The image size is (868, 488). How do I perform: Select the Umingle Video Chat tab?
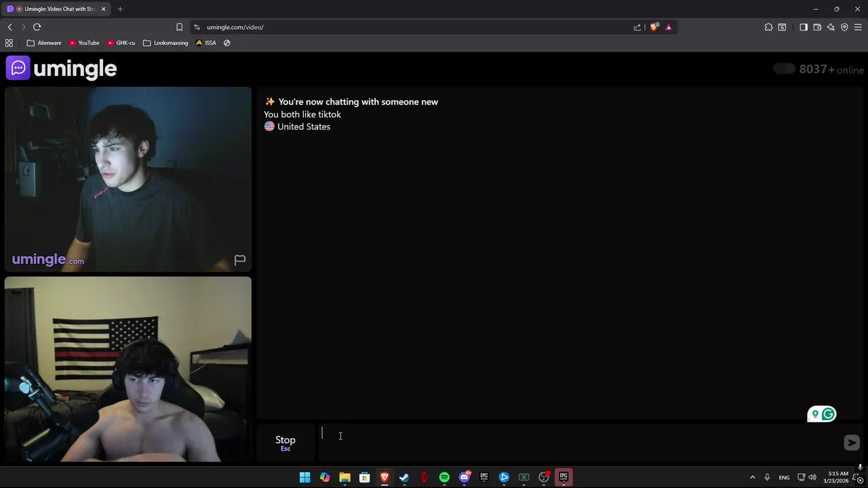(56, 9)
